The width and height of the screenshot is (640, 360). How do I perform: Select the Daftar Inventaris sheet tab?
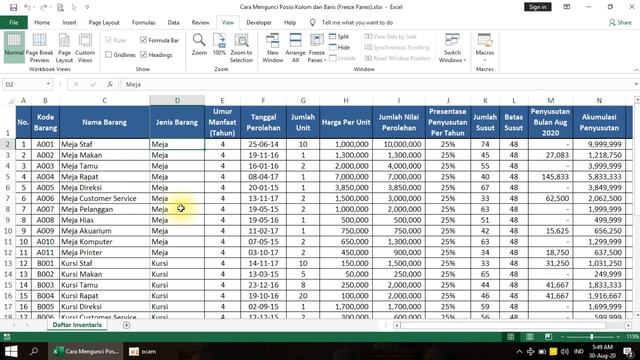77,325
